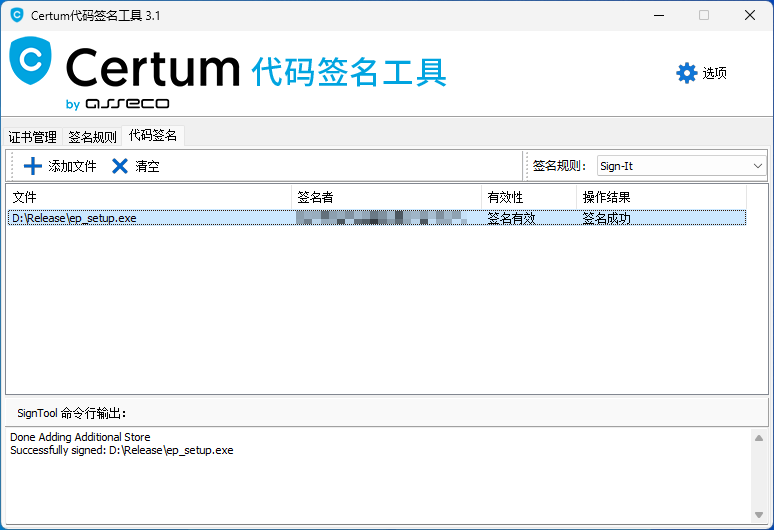Close the Certum window

(x=750, y=15)
